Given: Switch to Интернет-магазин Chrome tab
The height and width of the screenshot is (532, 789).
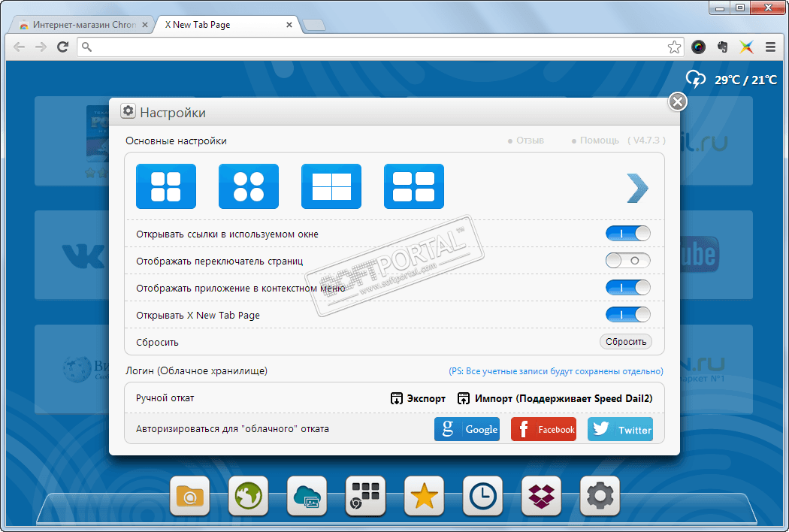Looking at the screenshot, I should click(x=82, y=25).
